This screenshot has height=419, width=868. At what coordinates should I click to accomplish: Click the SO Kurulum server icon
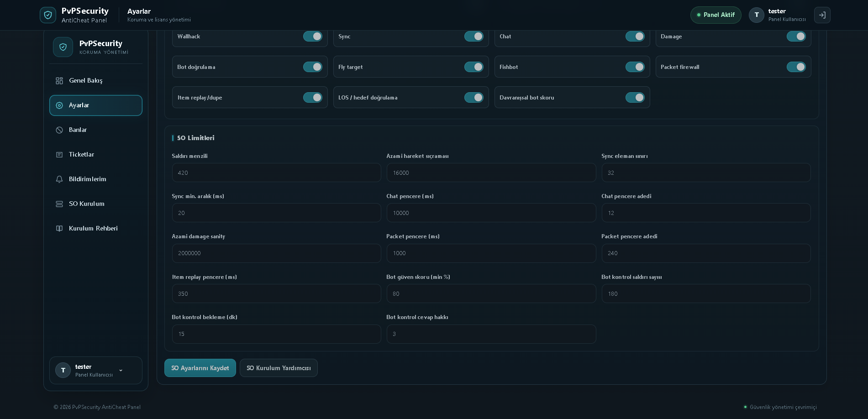coord(59,204)
